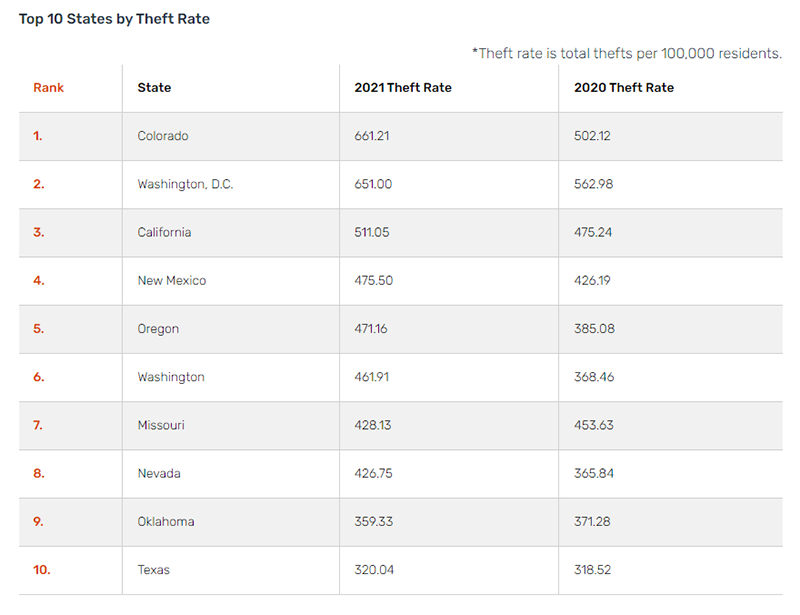Select the Nevada state cell
Viewport: 800px width, 615px height.
(159, 474)
